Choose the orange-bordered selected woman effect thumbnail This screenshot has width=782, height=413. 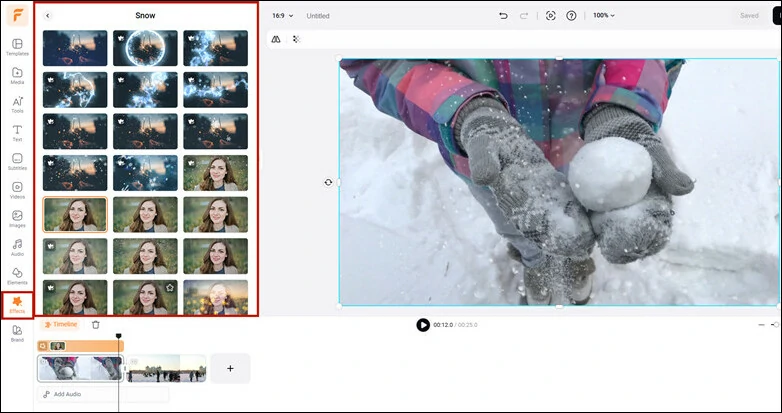coord(75,214)
